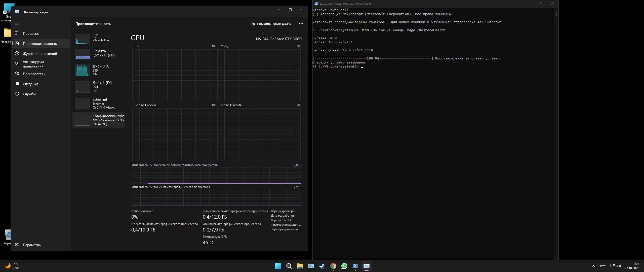The height and width of the screenshot is (272, 644).
Task: Click the GPU temperature value 45 °C
Action: tap(209, 243)
